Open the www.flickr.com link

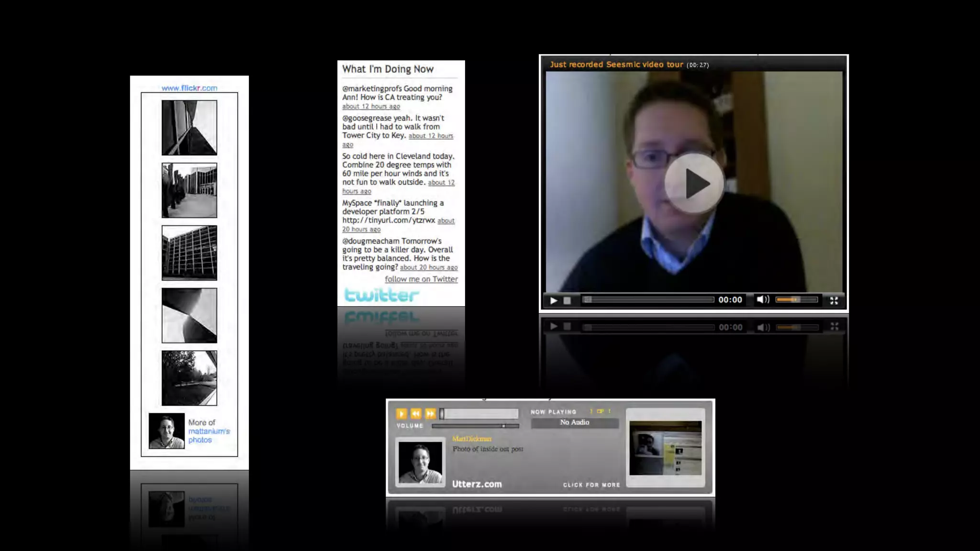[x=189, y=88]
